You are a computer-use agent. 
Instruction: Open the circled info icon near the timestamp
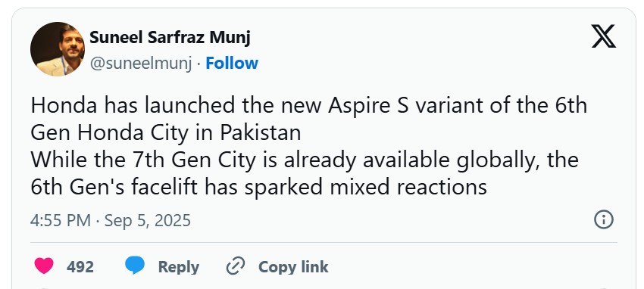click(604, 219)
